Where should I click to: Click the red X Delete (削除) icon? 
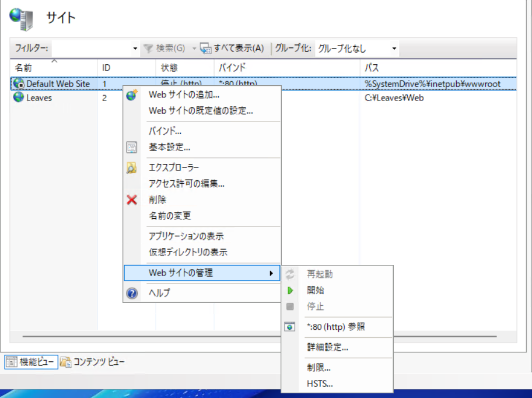click(132, 200)
